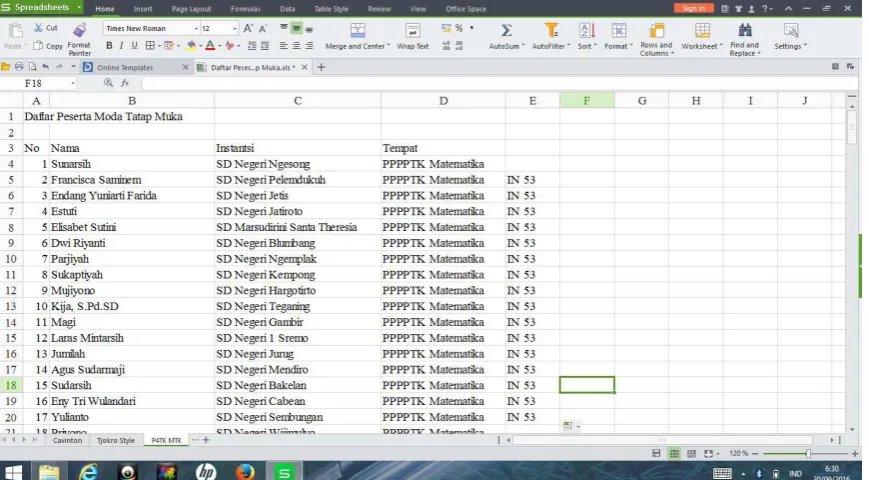Click the insert function fx icon

125,83
